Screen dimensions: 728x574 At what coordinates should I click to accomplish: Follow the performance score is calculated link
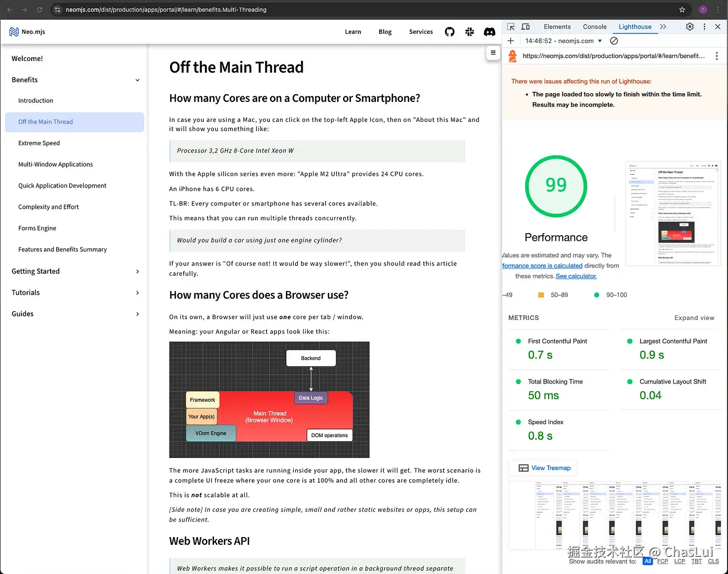[x=542, y=266]
